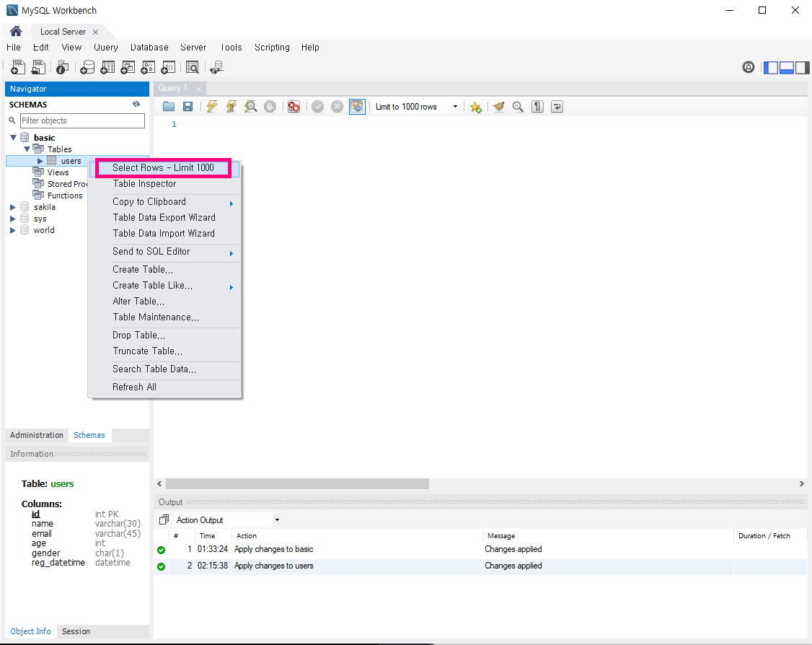Expand the world schema
Image resolution: width=812 pixels, height=645 pixels.
pos(13,230)
